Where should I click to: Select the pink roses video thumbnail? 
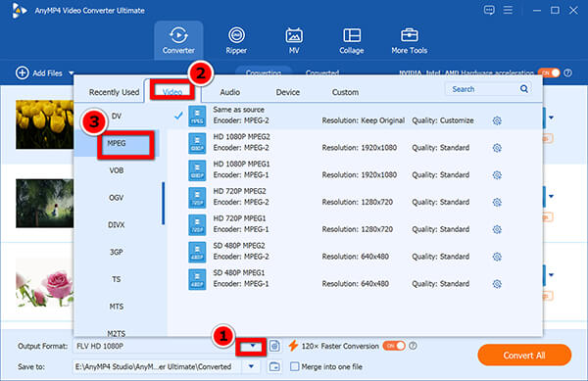[44, 282]
